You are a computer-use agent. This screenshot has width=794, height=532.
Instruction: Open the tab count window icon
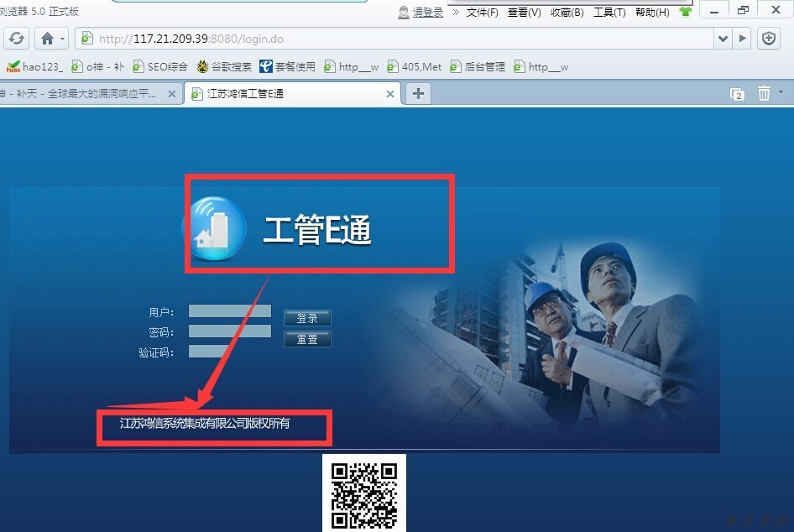click(x=737, y=94)
